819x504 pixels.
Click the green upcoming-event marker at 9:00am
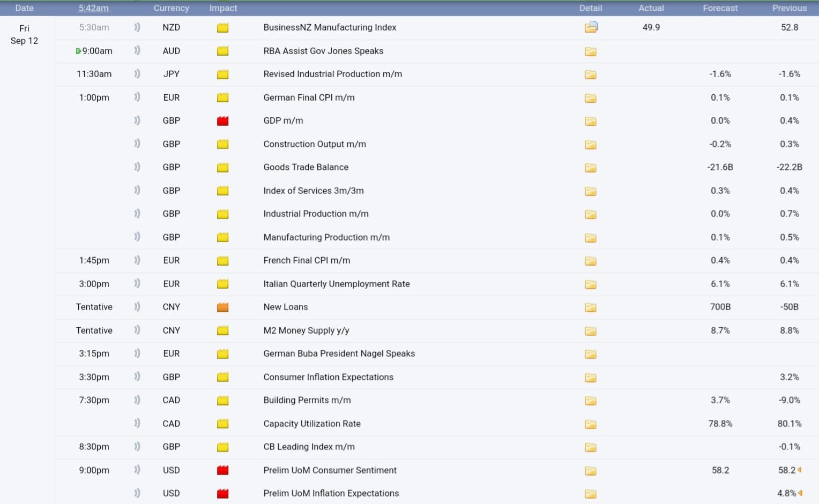click(78, 51)
